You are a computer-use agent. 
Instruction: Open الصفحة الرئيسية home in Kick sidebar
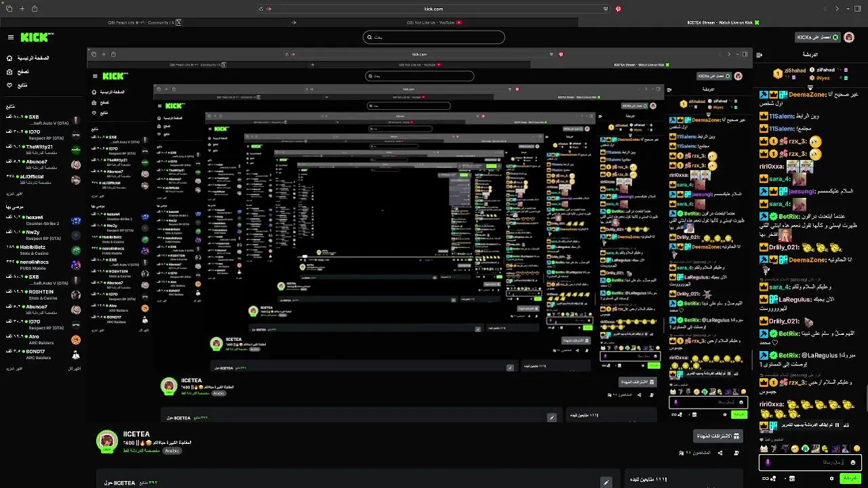coord(28,58)
